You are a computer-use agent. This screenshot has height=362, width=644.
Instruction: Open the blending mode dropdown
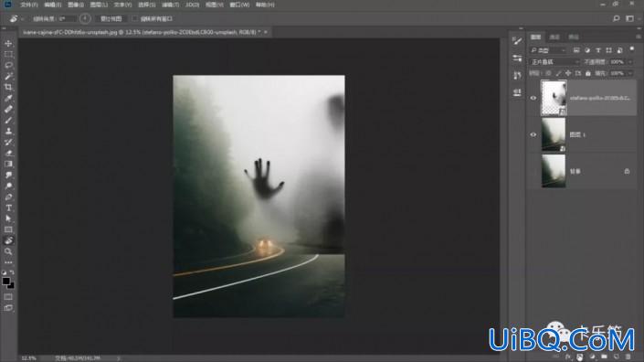pos(554,62)
